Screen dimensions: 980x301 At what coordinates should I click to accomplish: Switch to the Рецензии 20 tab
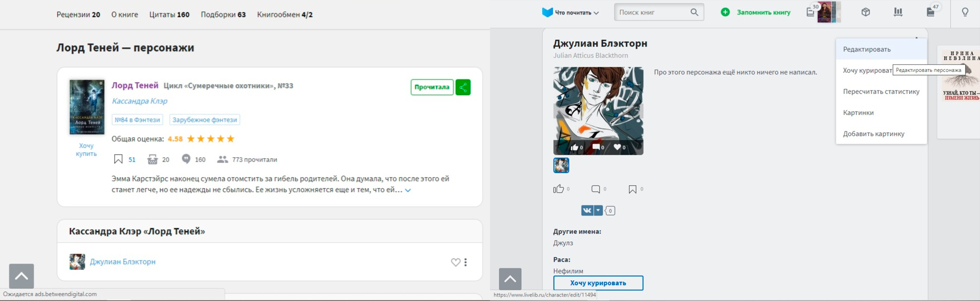(x=78, y=14)
